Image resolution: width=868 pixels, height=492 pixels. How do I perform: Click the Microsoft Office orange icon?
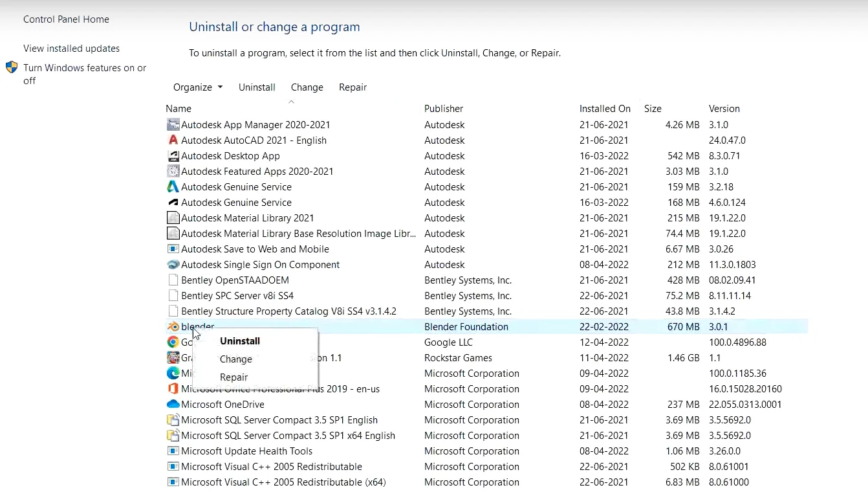point(173,389)
